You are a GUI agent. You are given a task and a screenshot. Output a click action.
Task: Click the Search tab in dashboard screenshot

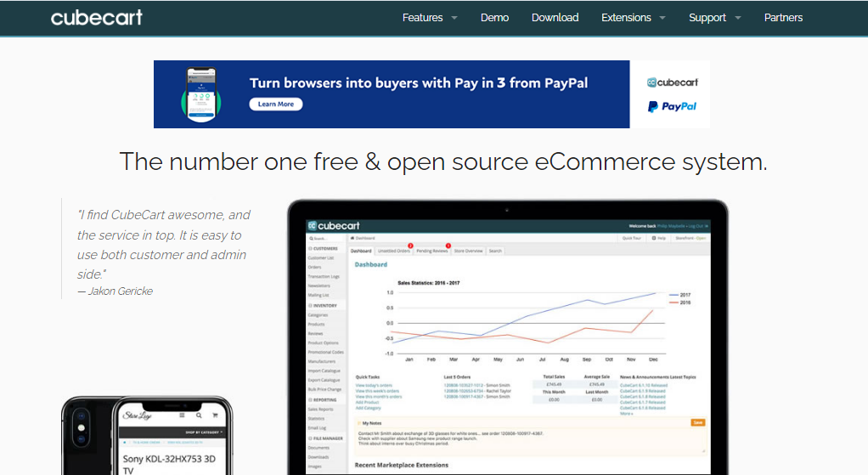click(495, 251)
